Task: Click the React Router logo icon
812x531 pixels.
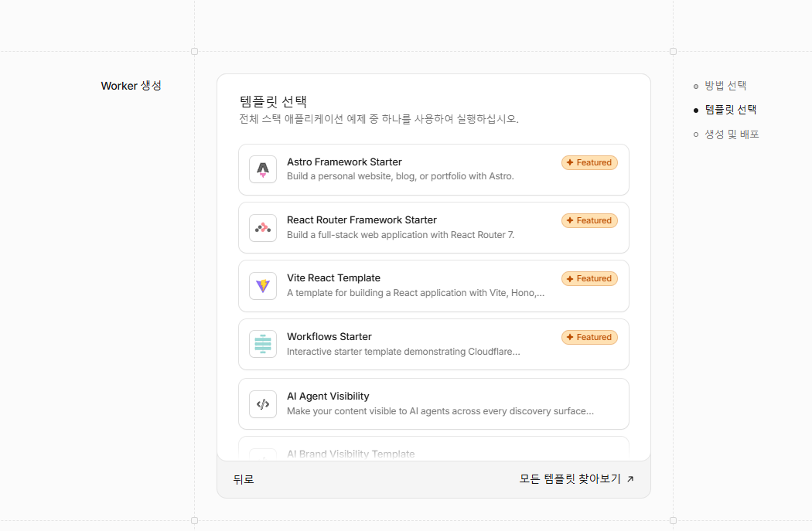Action: [x=263, y=228]
